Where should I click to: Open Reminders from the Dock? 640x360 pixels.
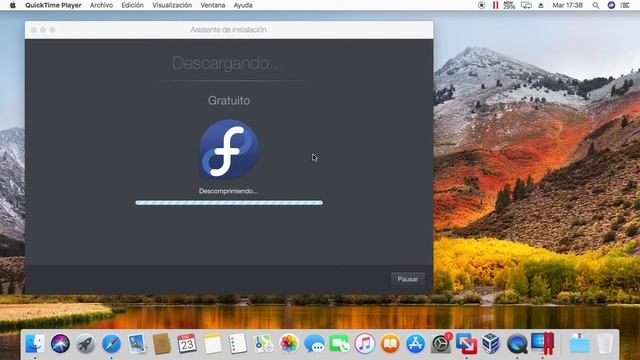(238, 343)
